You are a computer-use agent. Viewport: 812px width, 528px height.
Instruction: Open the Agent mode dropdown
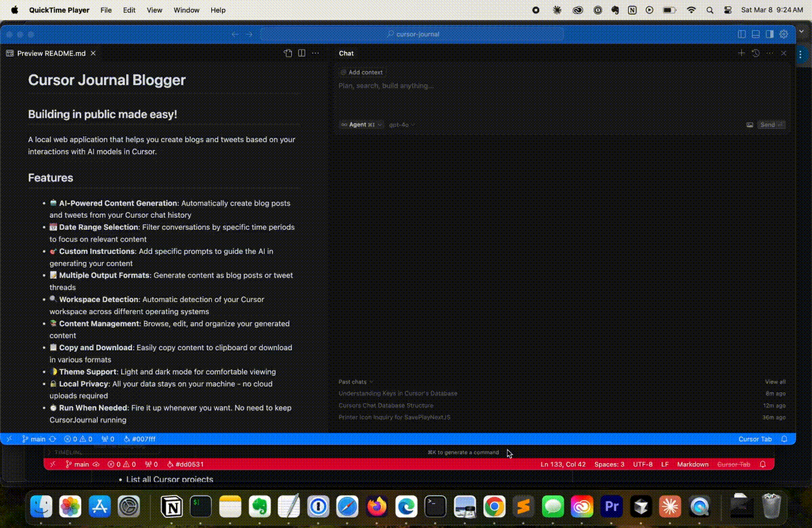coord(360,125)
